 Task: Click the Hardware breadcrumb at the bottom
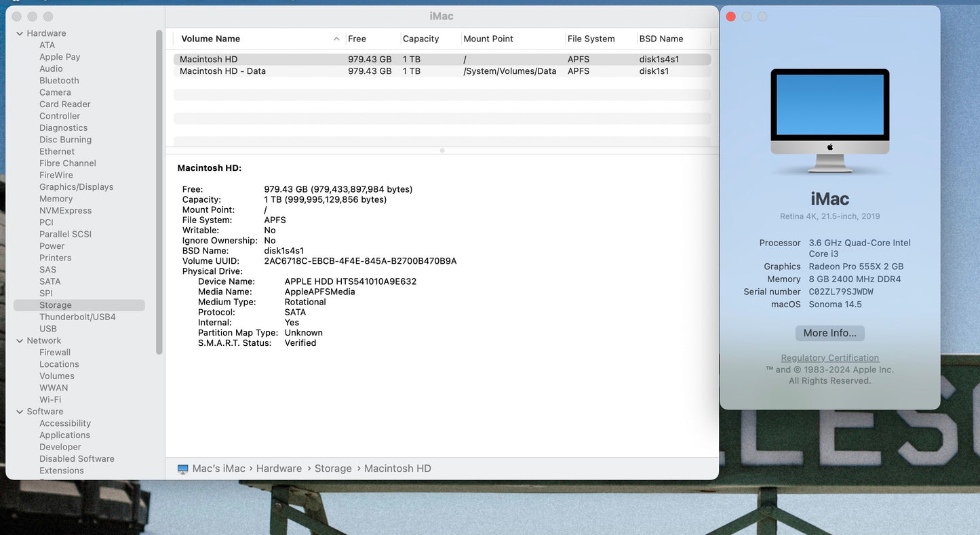(279, 468)
